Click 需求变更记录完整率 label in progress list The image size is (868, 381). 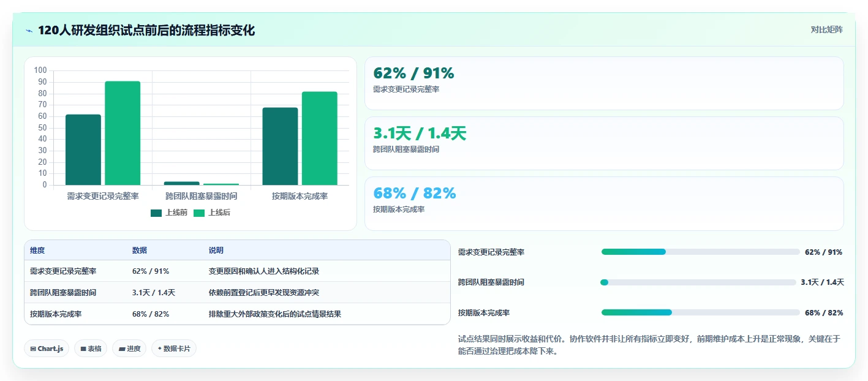(x=491, y=252)
